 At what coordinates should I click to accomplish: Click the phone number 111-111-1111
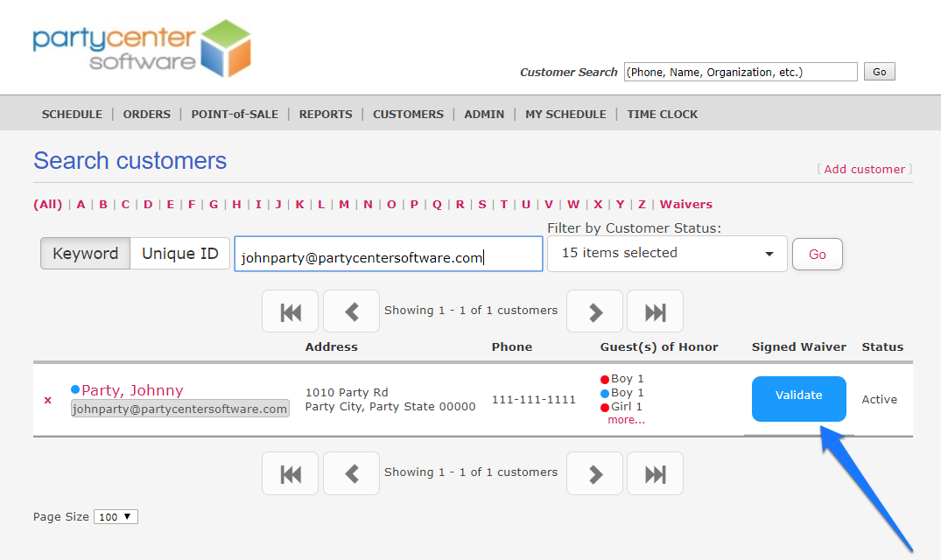coord(533,399)
